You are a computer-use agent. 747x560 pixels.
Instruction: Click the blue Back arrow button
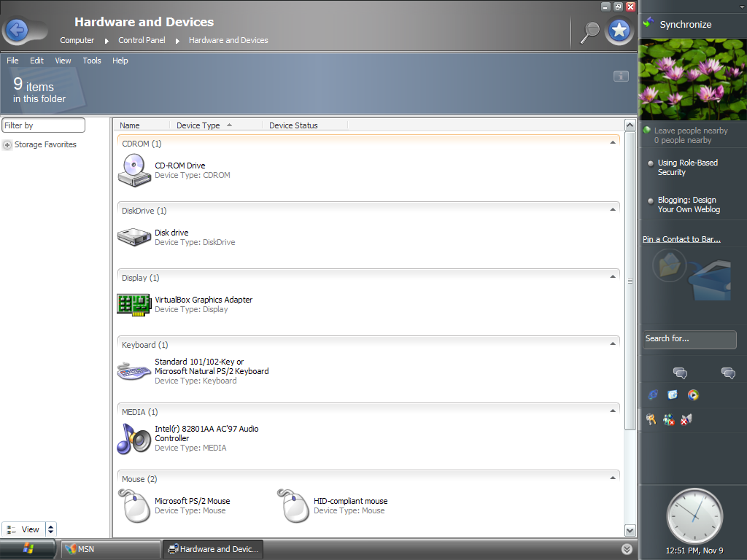coord(17,30)
